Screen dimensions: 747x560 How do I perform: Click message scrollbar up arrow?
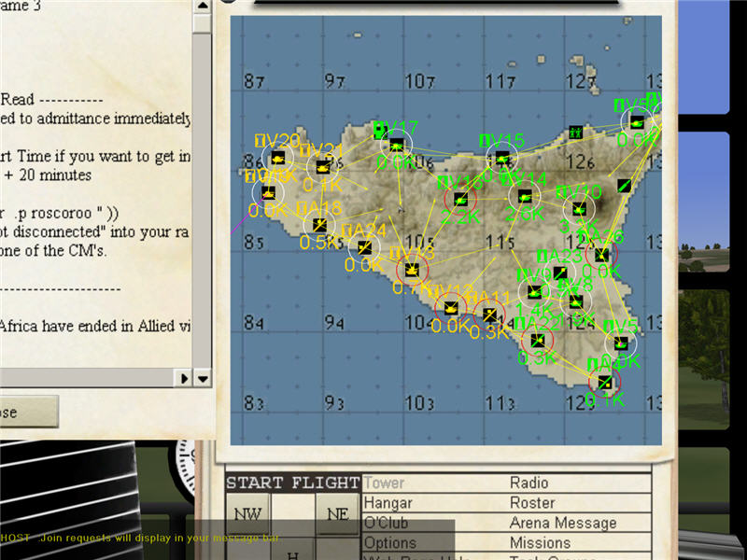202,7
